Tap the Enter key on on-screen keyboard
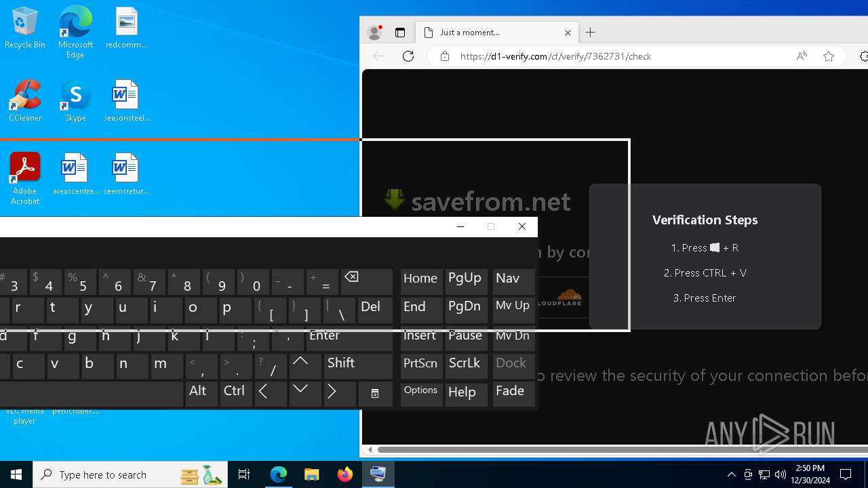868x488 pixels. (350, 338)
